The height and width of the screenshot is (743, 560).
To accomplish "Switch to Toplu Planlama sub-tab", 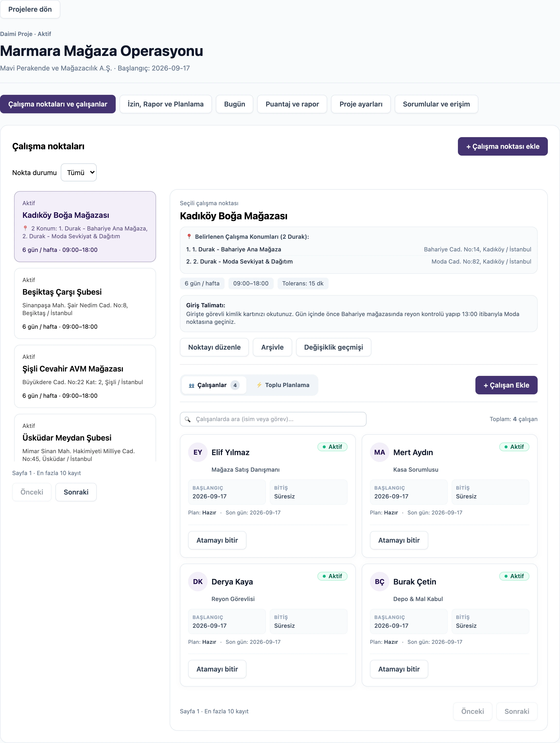I will pyautogui.click(x=283, y=385).
